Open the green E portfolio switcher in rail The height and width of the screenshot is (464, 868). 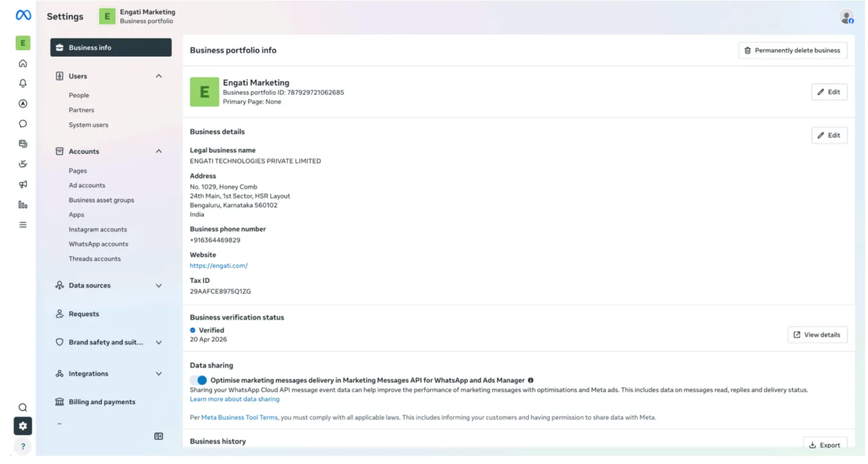pos(23,43)
